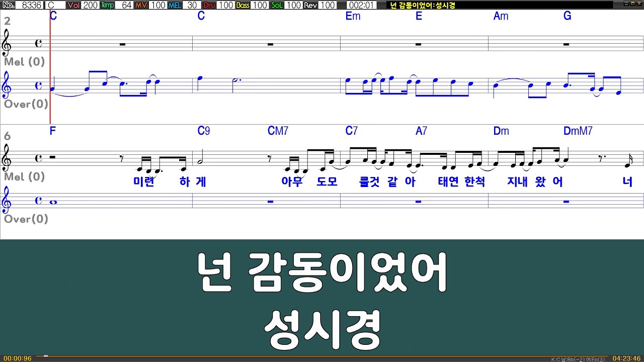
Task: Click the C9 chord symbol
Action: 203,131
